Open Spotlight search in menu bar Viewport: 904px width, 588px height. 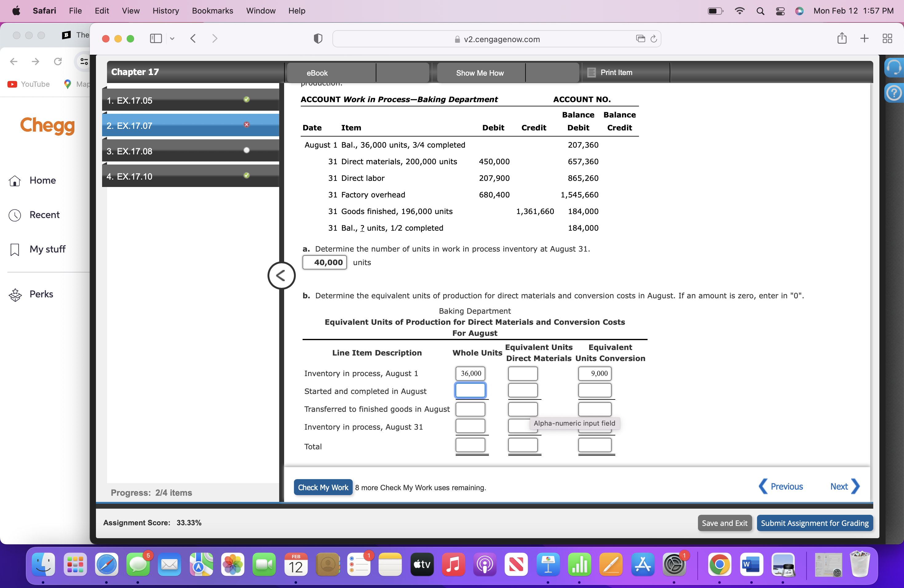pyautogui.click(x=760, y=11)
